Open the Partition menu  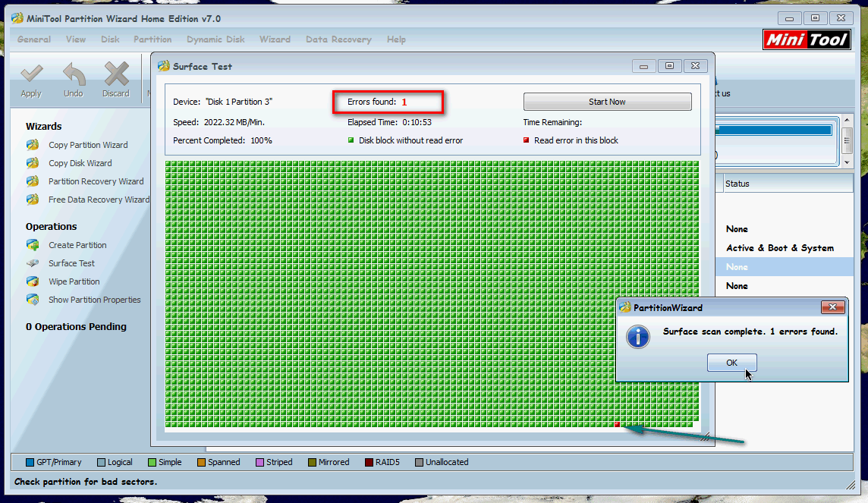click(x=153, y=39)
